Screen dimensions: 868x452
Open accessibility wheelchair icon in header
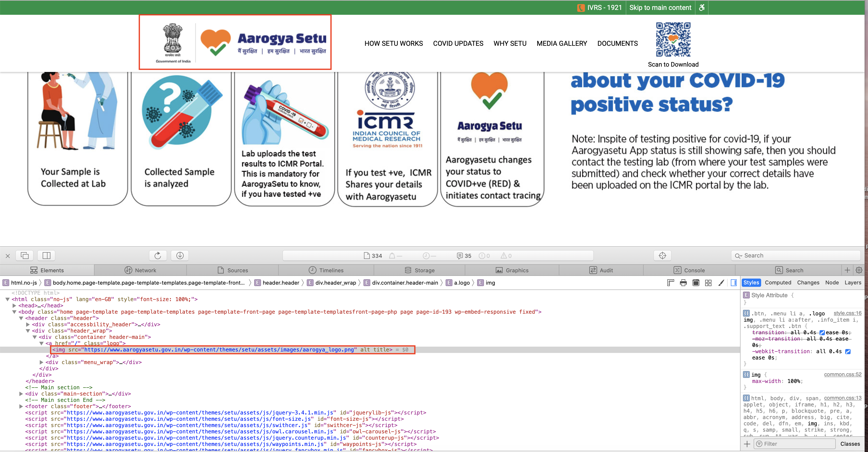point(702,8)
